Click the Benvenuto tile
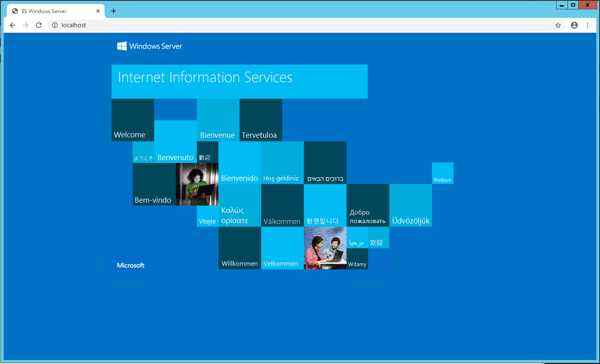The height and width of the screenshot is (364, 600). [x=175, y=141]
